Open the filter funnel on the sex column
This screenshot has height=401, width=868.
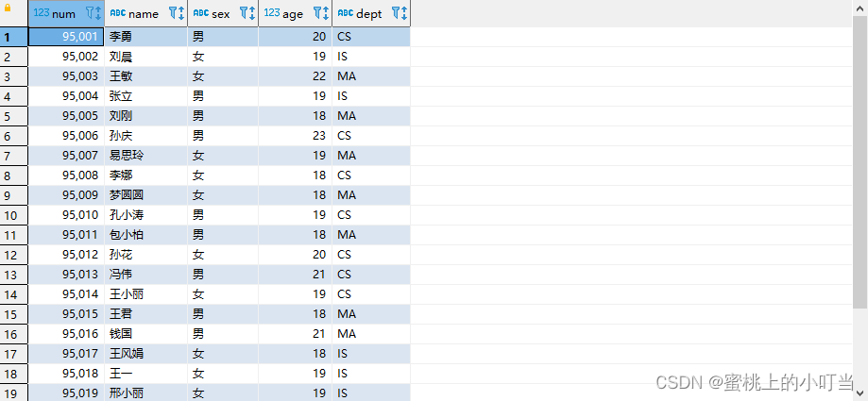(x=244, y=13)
